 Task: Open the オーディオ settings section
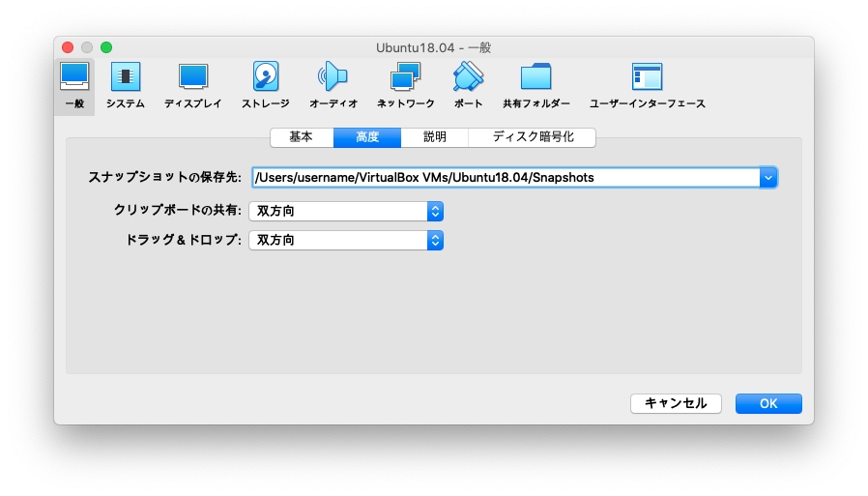coord(333,86)
